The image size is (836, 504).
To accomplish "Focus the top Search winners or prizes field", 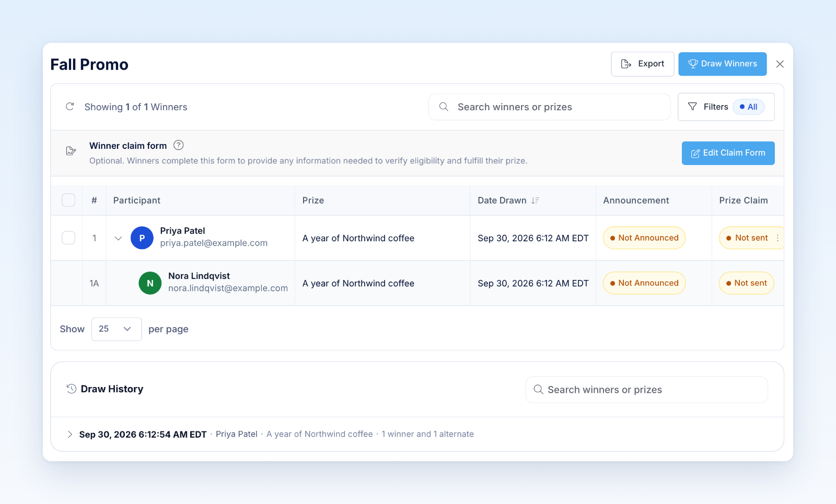I will pyautogui.click(x=549, y=107).
